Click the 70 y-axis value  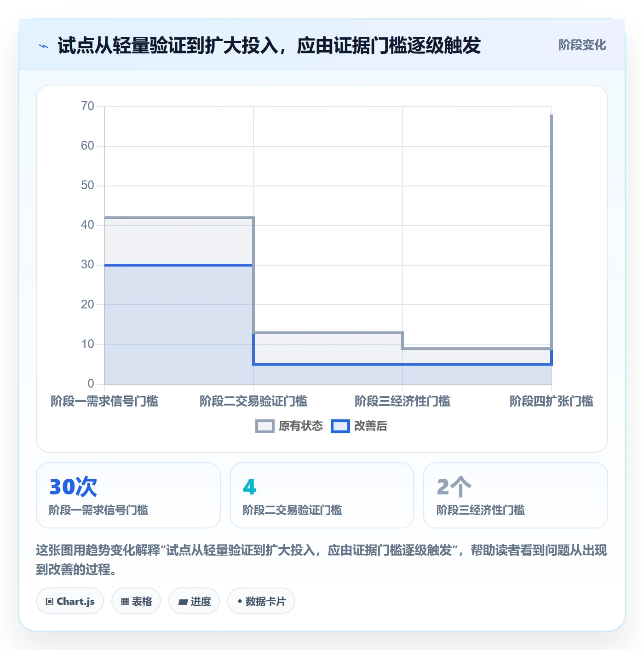(87, 106)
